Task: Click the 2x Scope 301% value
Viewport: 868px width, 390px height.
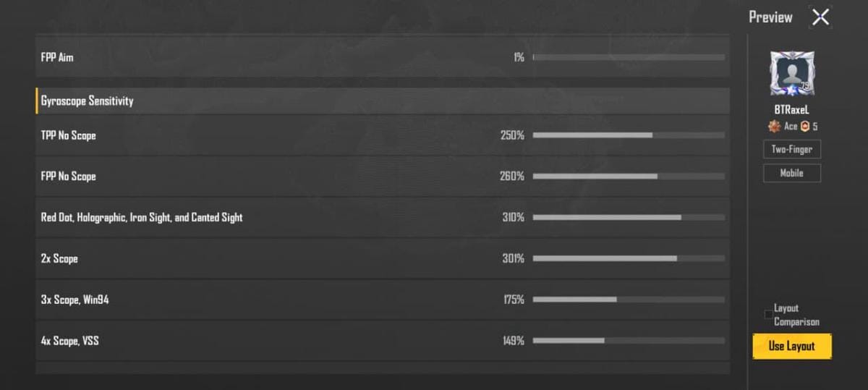Action: point(513,258)
